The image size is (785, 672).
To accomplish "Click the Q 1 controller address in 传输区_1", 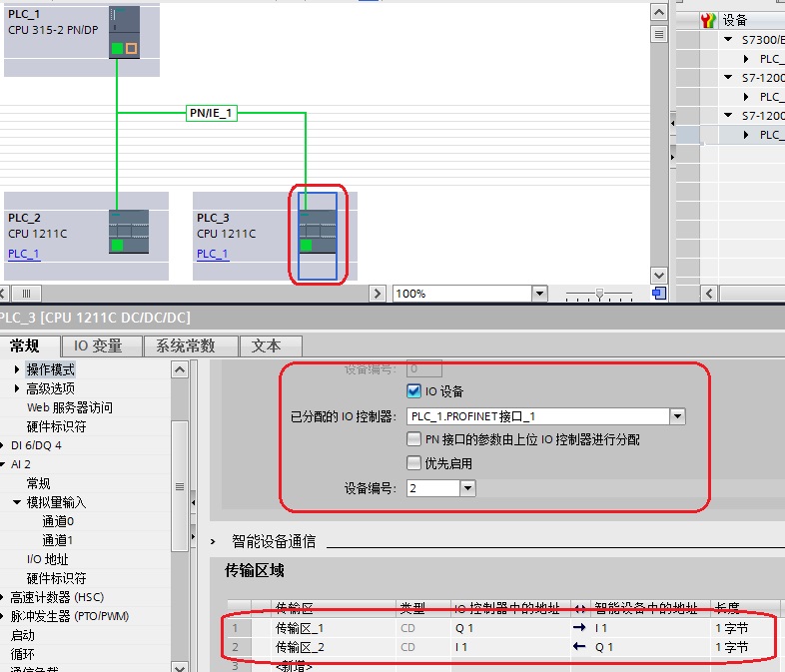I will coord(464,628).
